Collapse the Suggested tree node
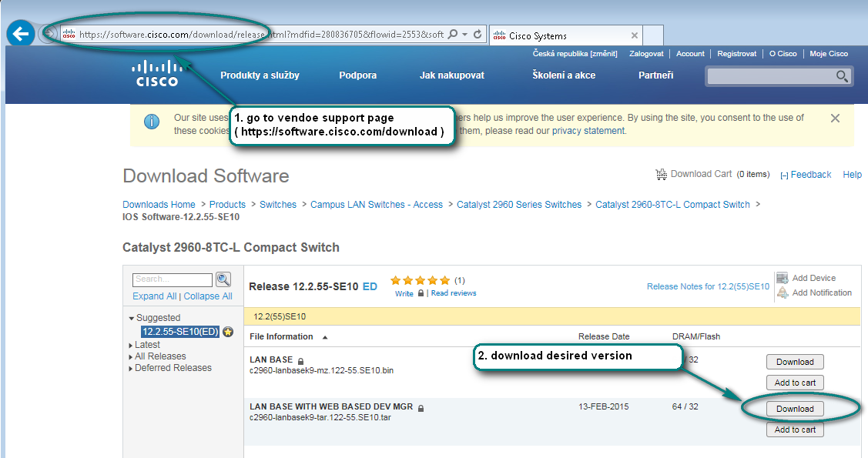The height and width of the screenshot is (458, 868). tap(132, 318)
